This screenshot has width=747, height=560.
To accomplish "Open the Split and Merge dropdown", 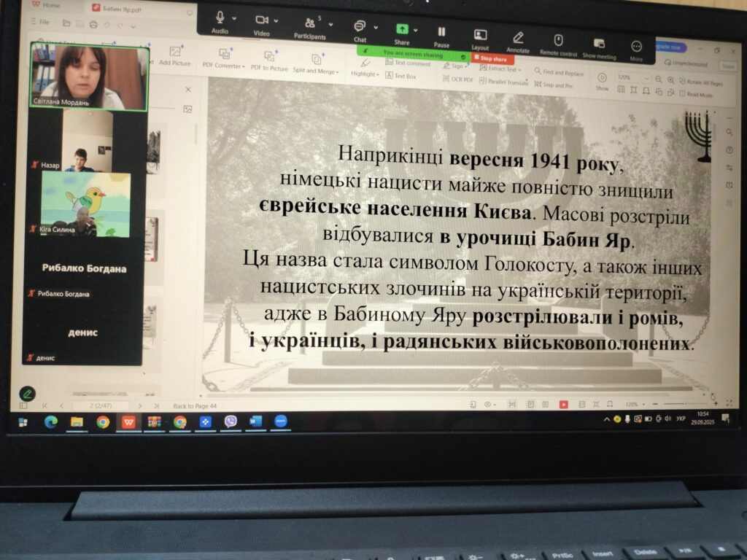I will (x=316, y=64).
